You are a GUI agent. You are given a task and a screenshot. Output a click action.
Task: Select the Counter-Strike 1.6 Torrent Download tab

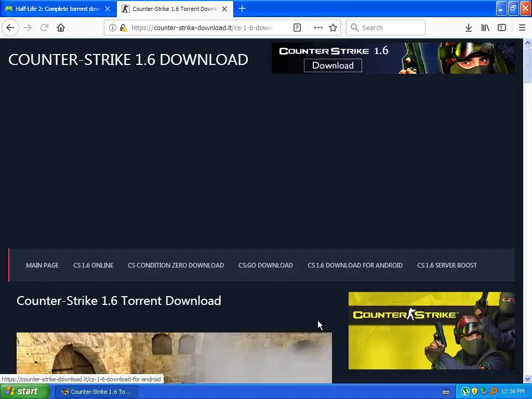pyautogui.click(x=175, y=9)
